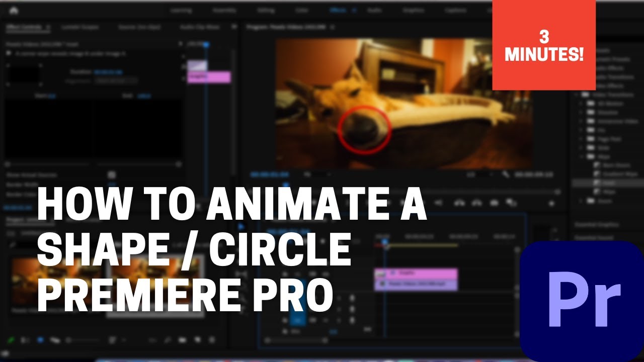Screen dimensions: 644x362
Task: Switch to the Editing workspace
Action: [266, 10]
